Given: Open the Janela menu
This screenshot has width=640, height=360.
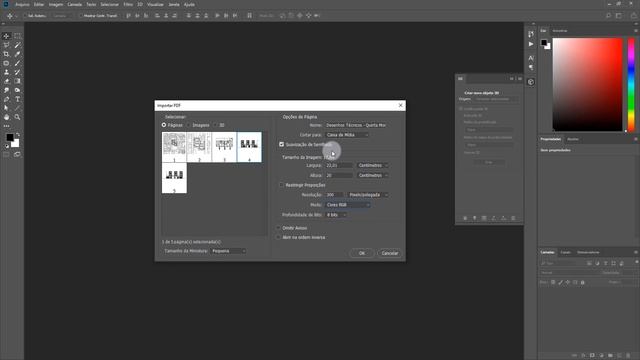Looking at the screenshot, I should coord(174,4).
